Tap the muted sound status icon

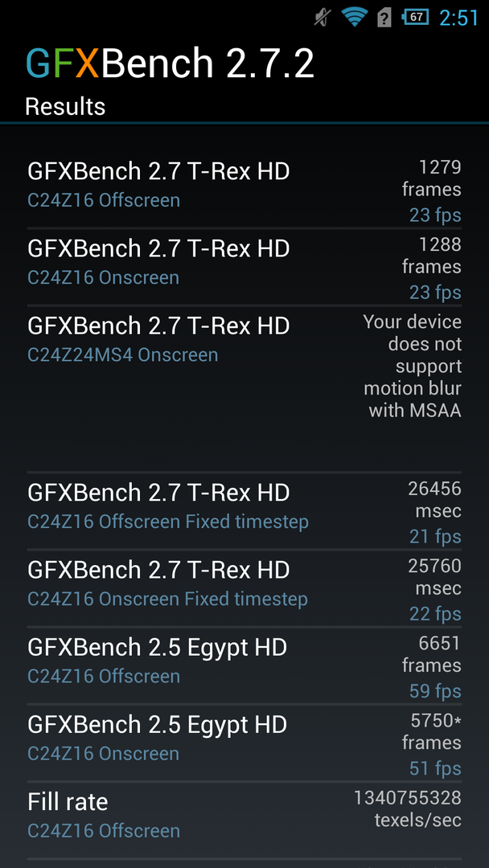pos(323,17)
